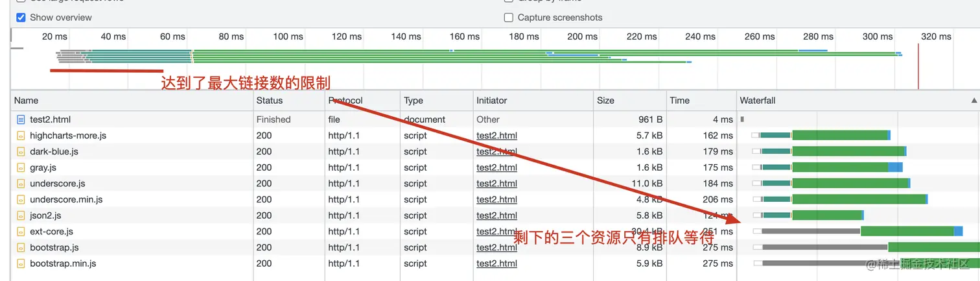The width and height of the screenshot is (980, 281).
Task: Toggle the Show overview checkbox
Action: (x=21, y=18)
